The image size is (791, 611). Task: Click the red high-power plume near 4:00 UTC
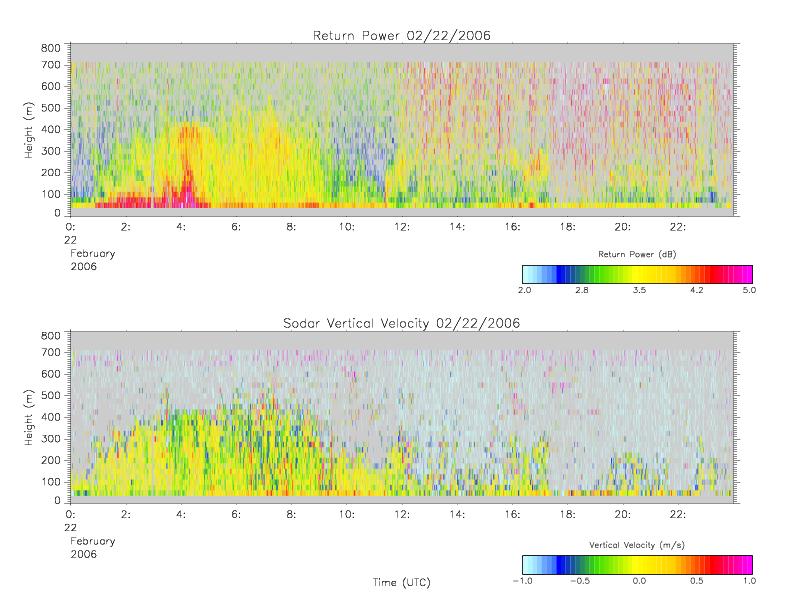click(x=188, y=166)
